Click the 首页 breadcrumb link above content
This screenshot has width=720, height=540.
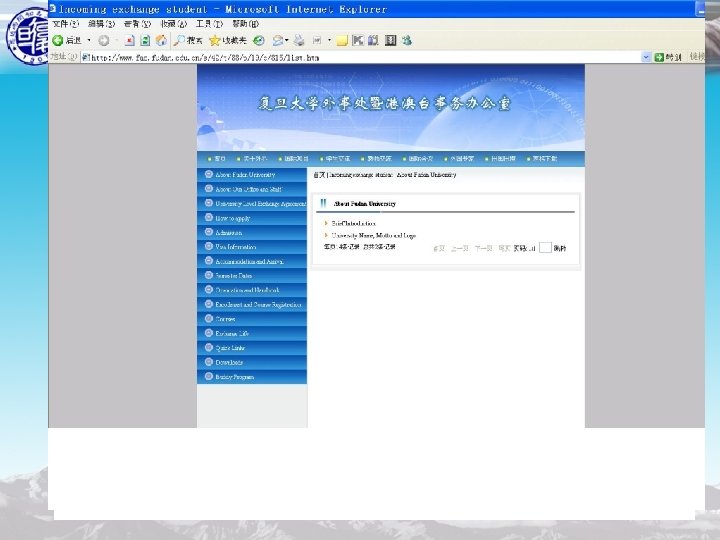pyautogui.click(x=319, y=175)
